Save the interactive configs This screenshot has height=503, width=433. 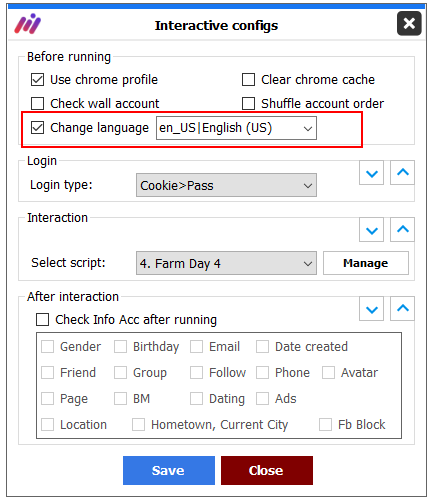click(x=169, y=470)
